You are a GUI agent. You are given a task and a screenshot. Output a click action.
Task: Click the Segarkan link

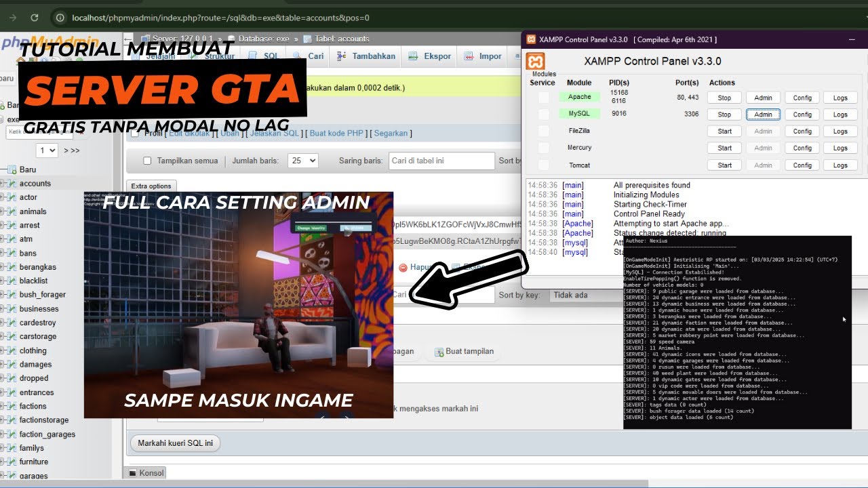point(391,134)
